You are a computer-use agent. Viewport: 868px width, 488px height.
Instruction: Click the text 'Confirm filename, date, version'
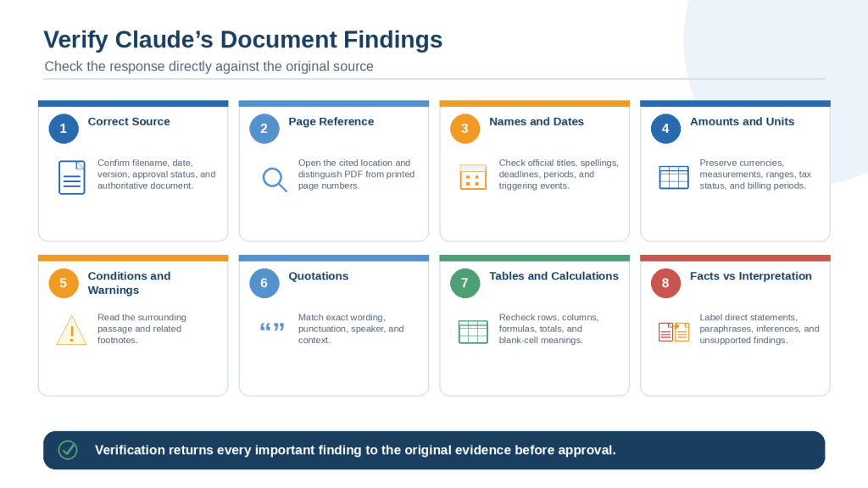tap(157, 175)
